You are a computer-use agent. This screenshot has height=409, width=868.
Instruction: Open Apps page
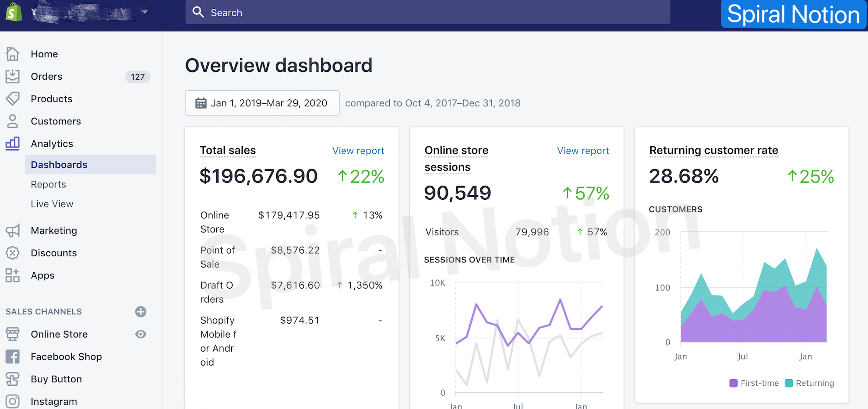coord(43,275)
